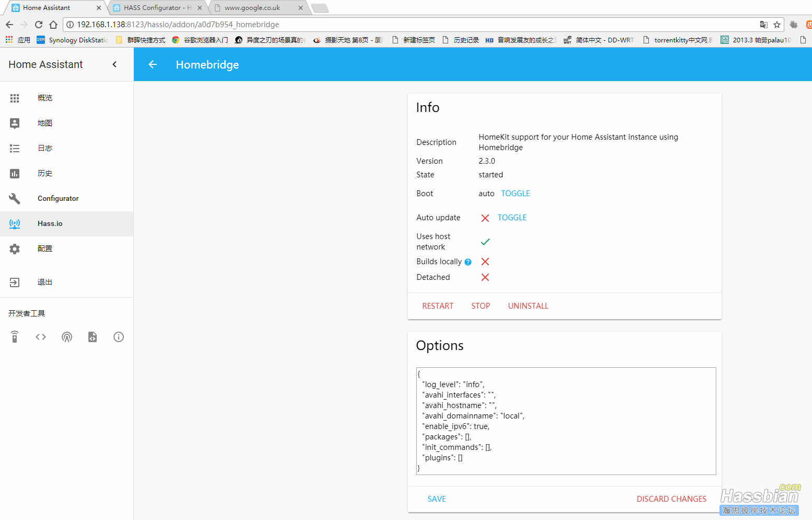The height and width of the screenshot is (520, 812).
Task: Toggle the Boot auto setting
Action: 515,194
